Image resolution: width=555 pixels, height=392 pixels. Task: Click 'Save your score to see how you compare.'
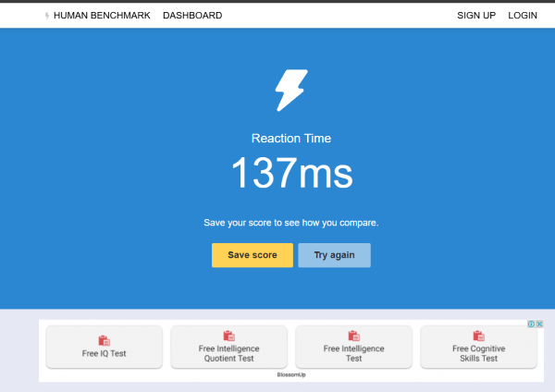coord(291,223)
